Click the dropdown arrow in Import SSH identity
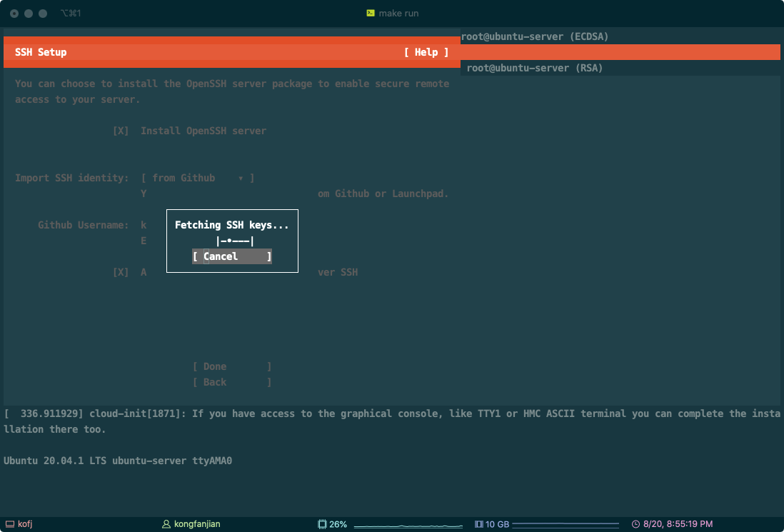 pyautogui.click(x=241, y=178)
